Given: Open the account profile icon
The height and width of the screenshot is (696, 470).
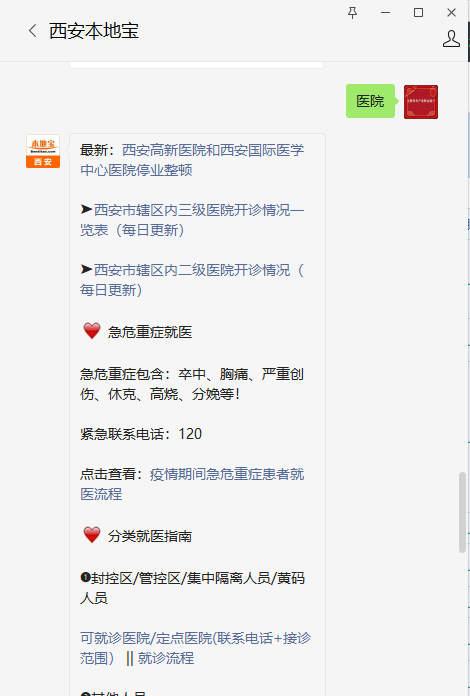Looking at the screenshot, I should coord(451,39).
